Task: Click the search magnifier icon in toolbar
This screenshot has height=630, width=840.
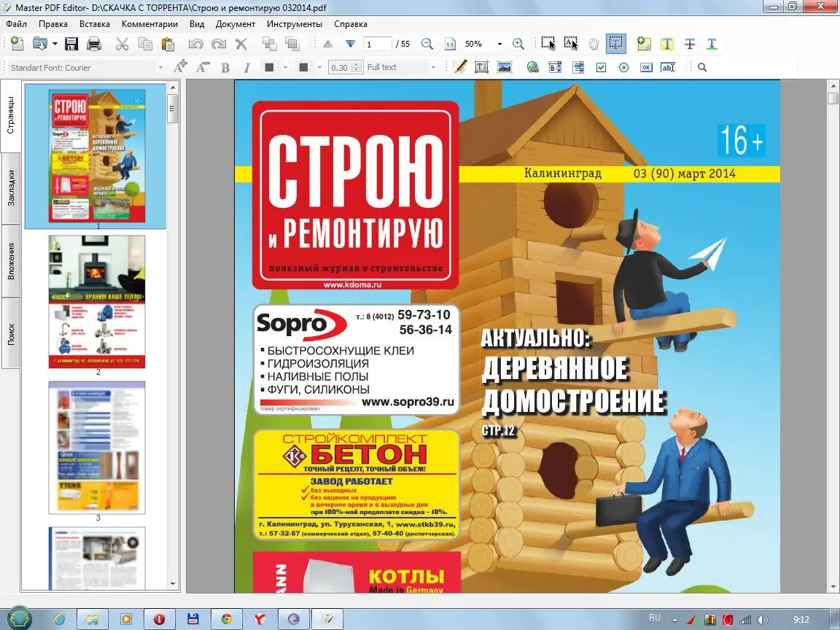Action: [702, 68]
